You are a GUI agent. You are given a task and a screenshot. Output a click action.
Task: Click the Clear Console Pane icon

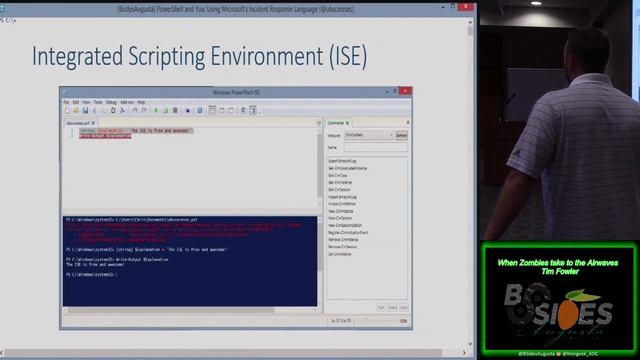[122, 110]
